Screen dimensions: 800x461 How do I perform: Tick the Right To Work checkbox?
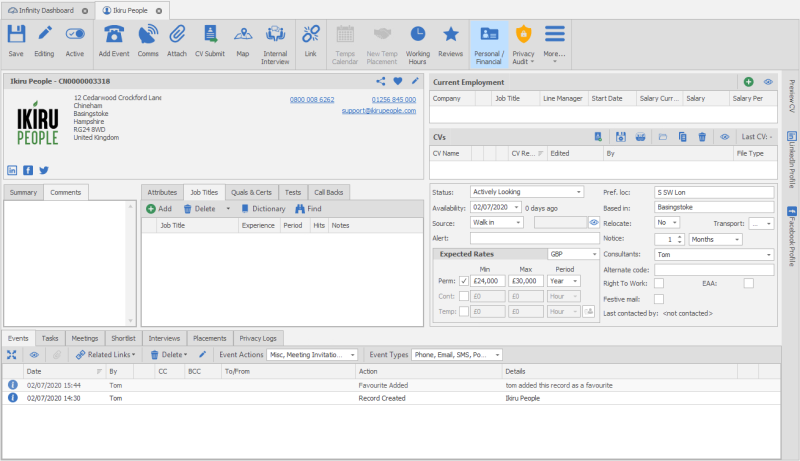pyautogui.click(x=658, y=284)
